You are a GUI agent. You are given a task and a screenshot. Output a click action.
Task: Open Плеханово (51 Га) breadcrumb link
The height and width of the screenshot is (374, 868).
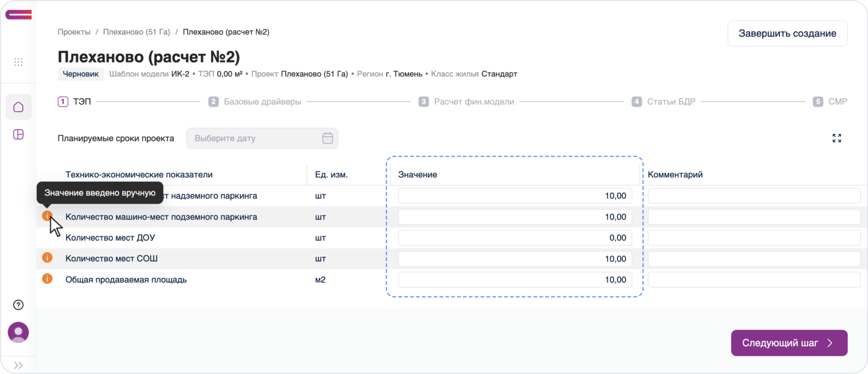tap(136, 32)
